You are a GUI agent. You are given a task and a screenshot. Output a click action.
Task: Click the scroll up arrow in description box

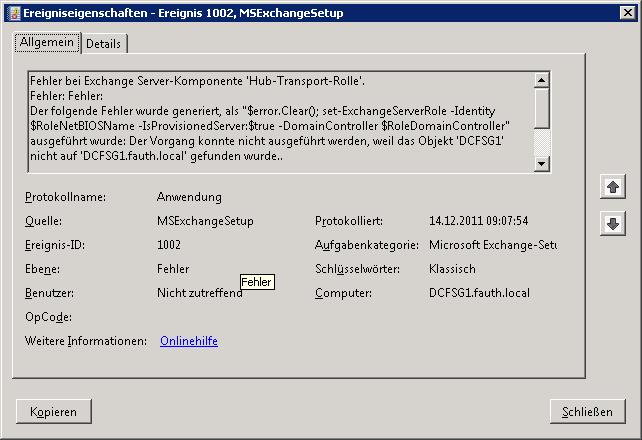pos(541,80)
